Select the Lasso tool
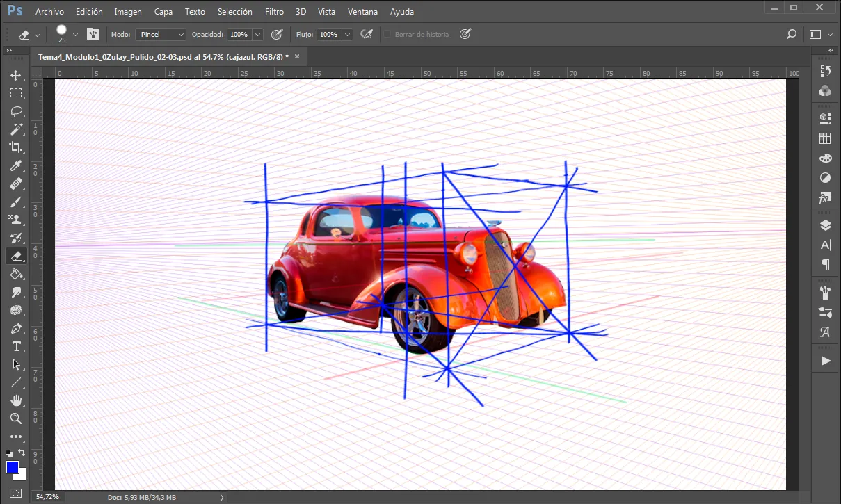Image resolution: width=841 pixels, height=504 pixels. [16, 111]
